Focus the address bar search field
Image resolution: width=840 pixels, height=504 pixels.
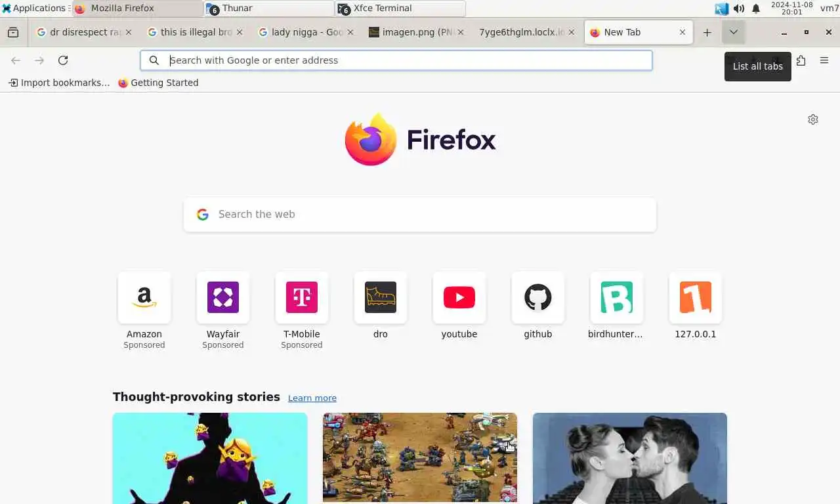pyautogui.click(x=396, y=60)
